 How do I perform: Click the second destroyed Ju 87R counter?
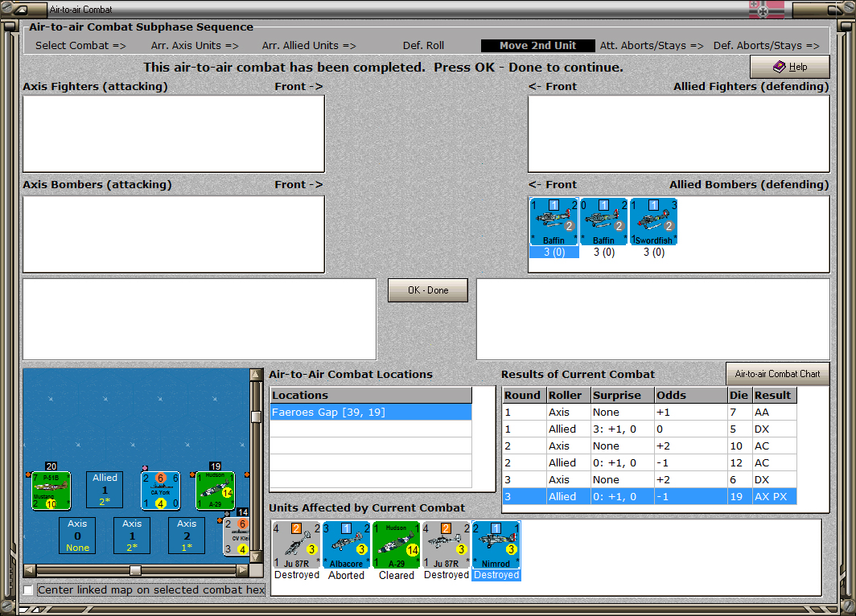pos(446,545)
